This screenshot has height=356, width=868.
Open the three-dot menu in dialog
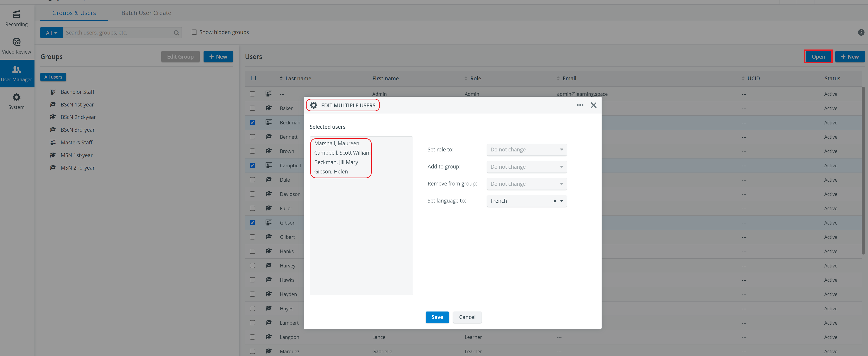click(x=580, y=105)
